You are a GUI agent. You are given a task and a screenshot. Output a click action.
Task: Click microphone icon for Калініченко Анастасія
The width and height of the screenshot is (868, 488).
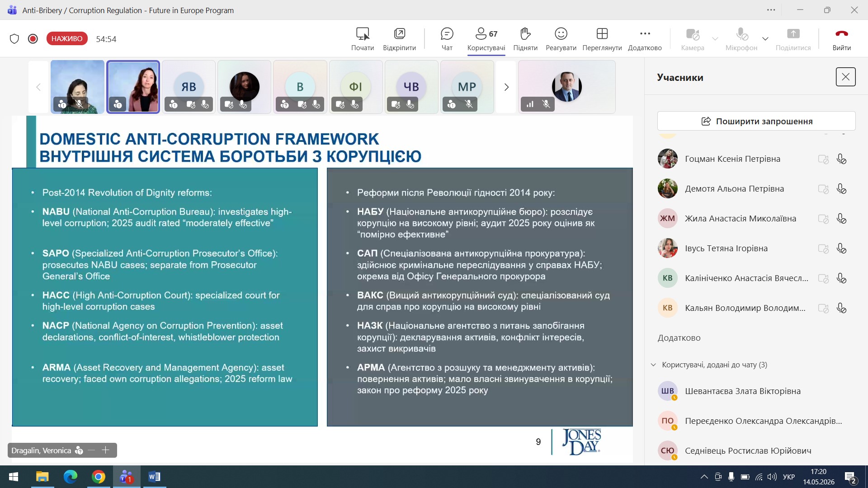coord(841,278)
